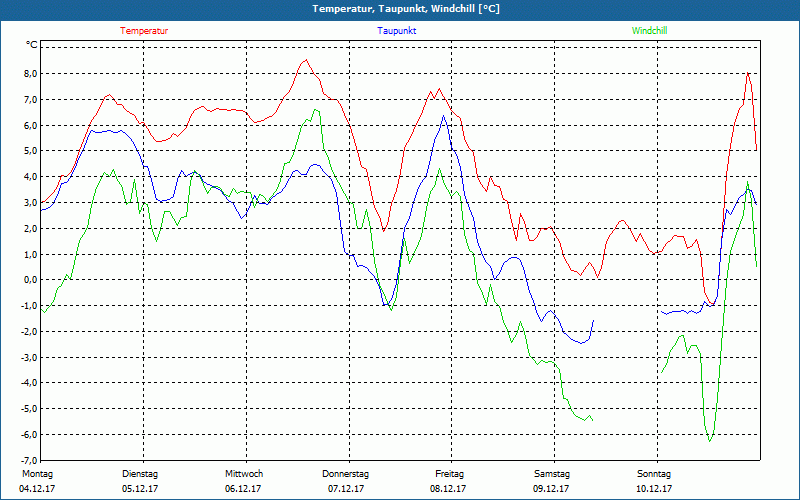Click the Mittwoch day label
The height and width of the screenshot is (500, 800).
click(244, 474)
